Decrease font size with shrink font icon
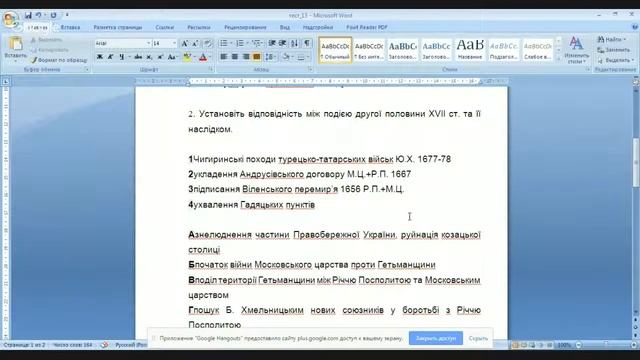 tap(195, 44)
